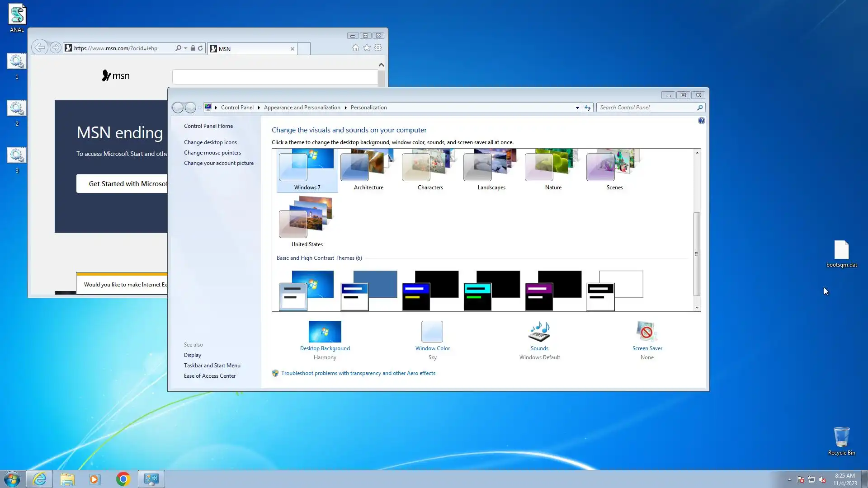The height and width of the screenshot is (488, 868).
Task: Show hidden system tray icons arrow
Action: tap(789, 479)
